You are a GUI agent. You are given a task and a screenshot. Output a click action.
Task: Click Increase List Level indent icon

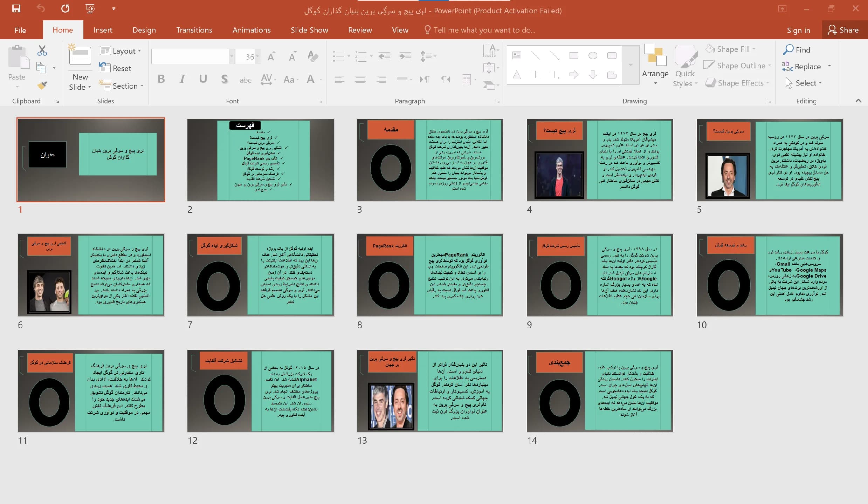click(405, 56)
